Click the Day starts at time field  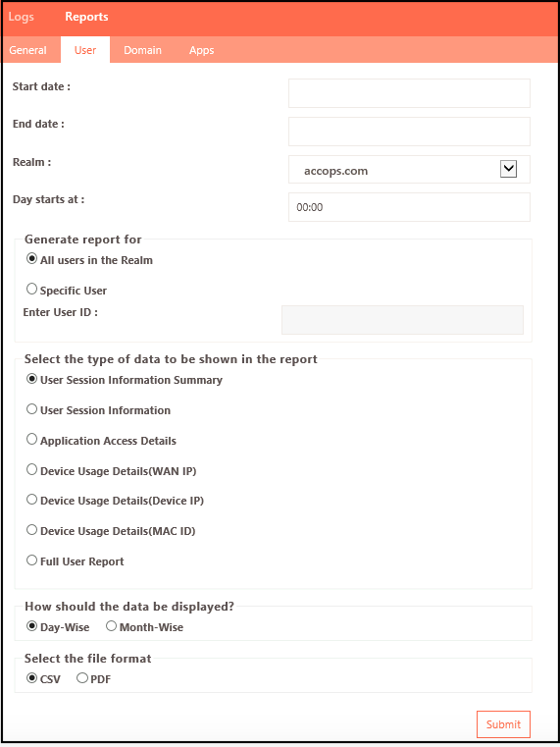[x=409, y=207]
